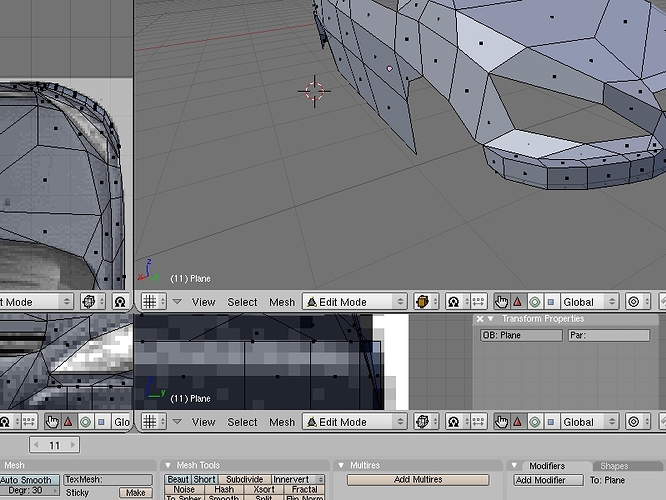The image size is (666, 500).
Task: Toggle 3D manipulator hand in bottom-right view header
Action: coord(502,422)
